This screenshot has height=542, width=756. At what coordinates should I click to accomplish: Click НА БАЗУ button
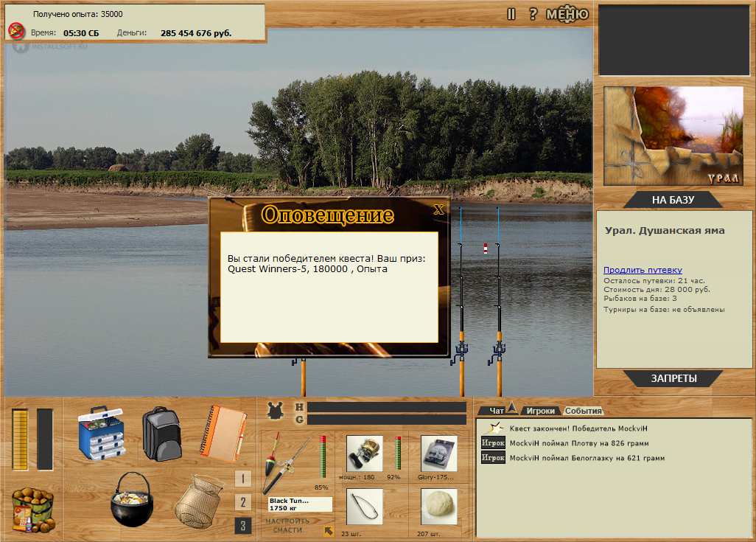673,200
